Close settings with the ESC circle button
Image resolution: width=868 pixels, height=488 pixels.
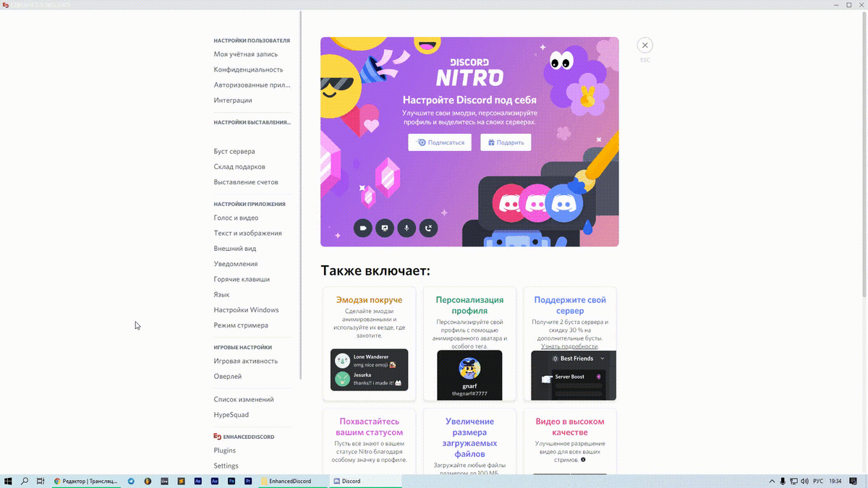(x=644, y=45)
